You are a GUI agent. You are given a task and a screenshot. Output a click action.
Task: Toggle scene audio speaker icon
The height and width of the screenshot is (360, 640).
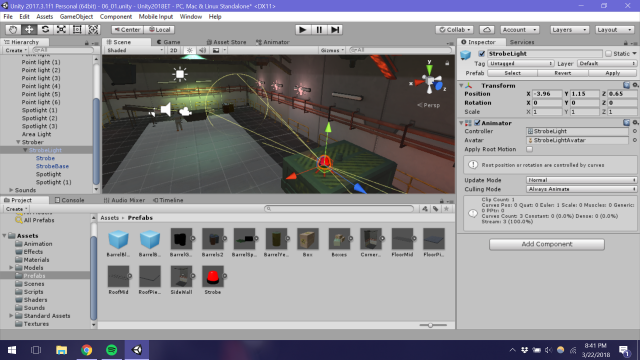coord(202,50)
